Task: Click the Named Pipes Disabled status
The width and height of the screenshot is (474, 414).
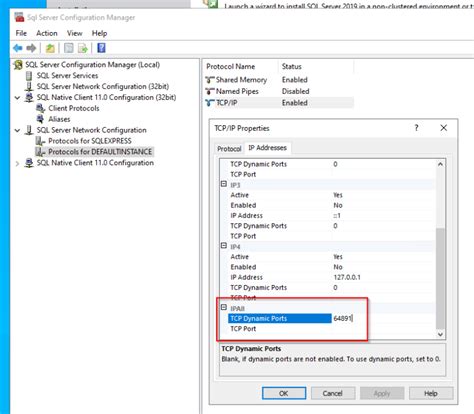Action: pos(296,91)
